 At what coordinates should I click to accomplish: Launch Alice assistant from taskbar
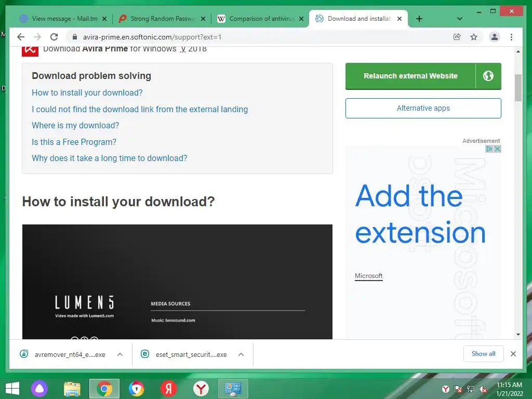tap(39, 389)
